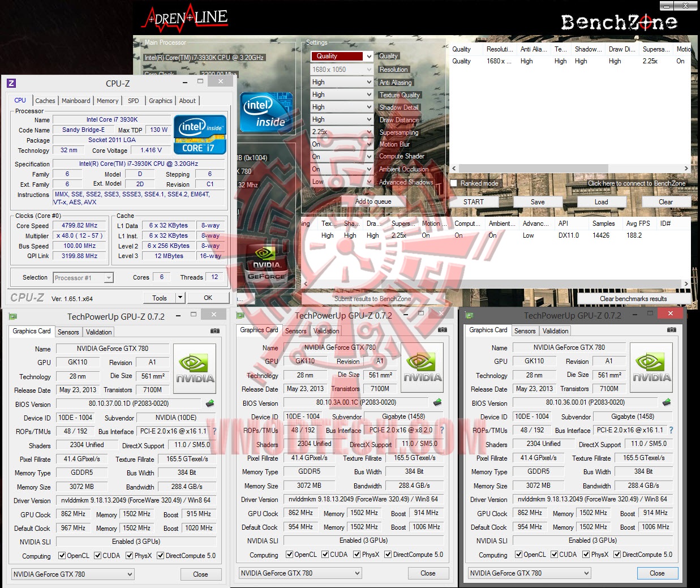Switch to CPU-Z Memory tab
This screenshot has height=588, width=700.
[x=108, y=101]
